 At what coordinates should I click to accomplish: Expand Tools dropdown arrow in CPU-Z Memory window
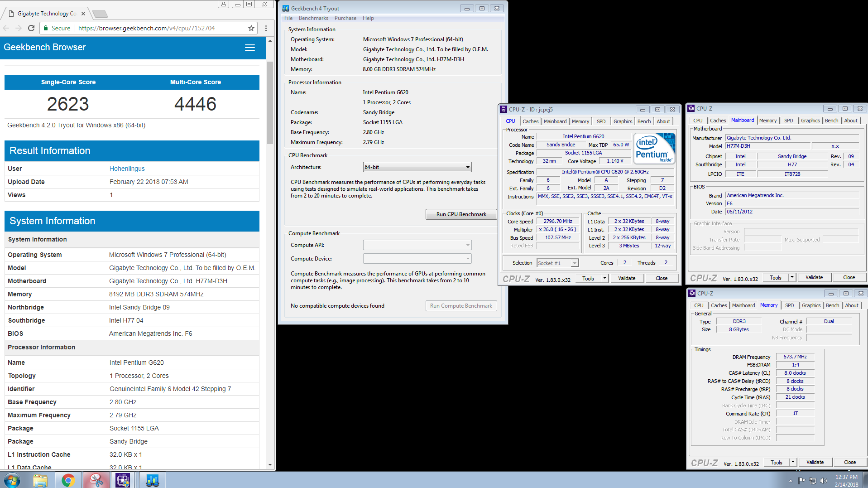[x=793, y=462]
